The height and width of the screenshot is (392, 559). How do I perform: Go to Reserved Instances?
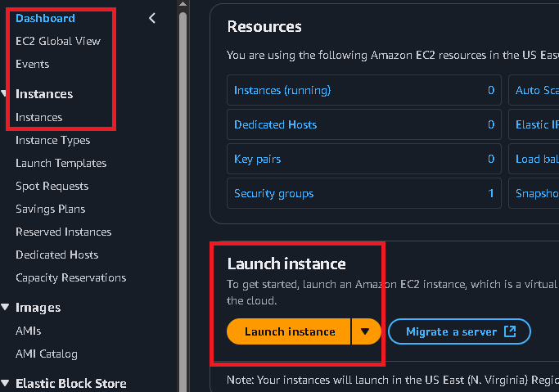pyautogui.click(x=64, y=232)
